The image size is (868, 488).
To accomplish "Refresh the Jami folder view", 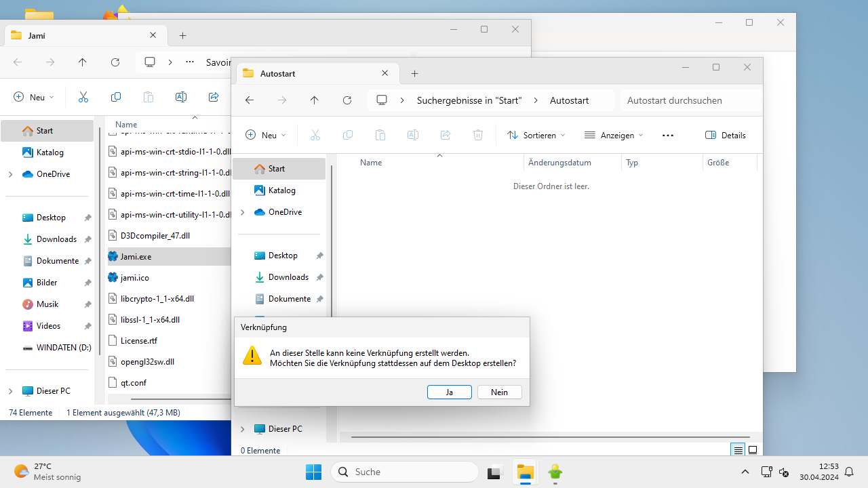I will pyautogui.click(x=115, y=62).
